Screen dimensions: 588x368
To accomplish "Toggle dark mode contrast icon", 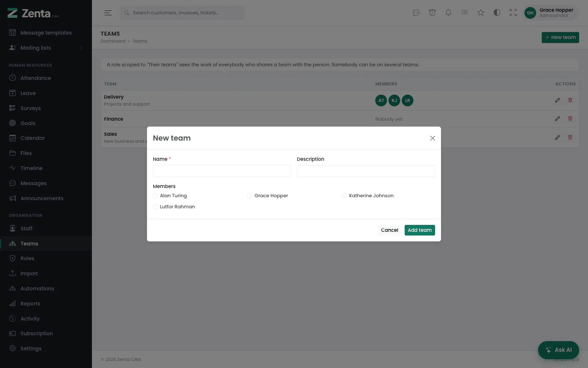I will (497, 13).
